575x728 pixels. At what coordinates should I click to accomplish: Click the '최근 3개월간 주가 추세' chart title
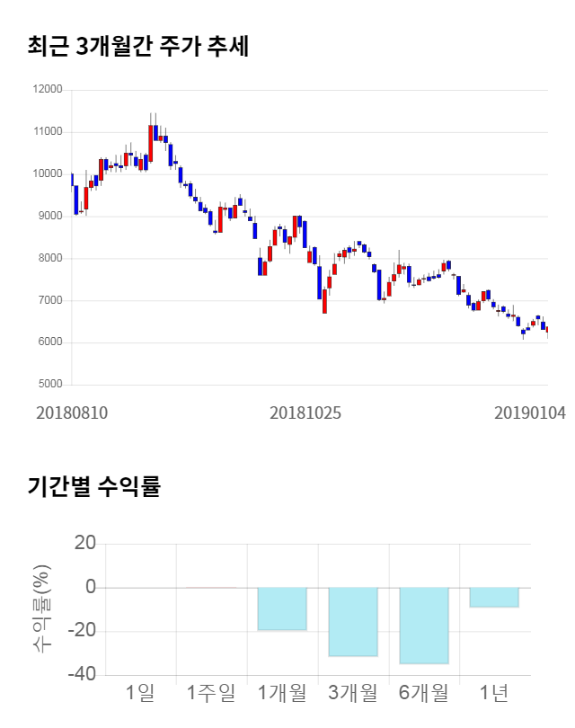(138, 47)
